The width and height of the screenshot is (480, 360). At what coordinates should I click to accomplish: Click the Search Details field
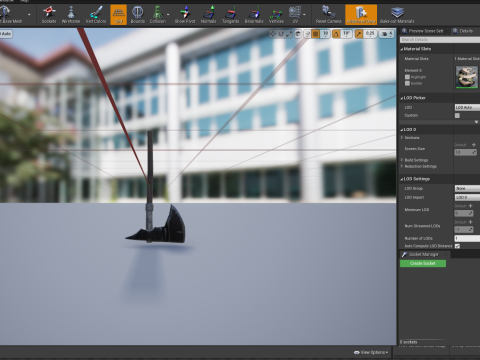pos(440,40)
